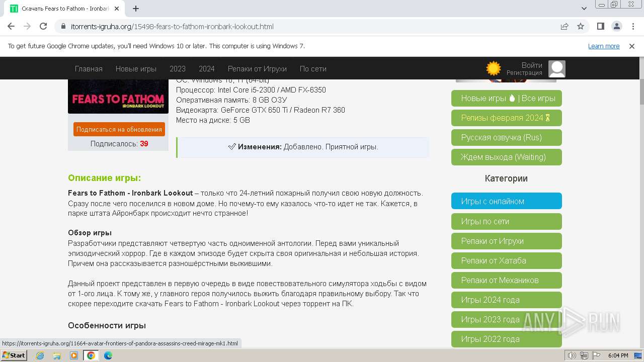
Task: Open the network tray icon
Action: click(584, 355)
